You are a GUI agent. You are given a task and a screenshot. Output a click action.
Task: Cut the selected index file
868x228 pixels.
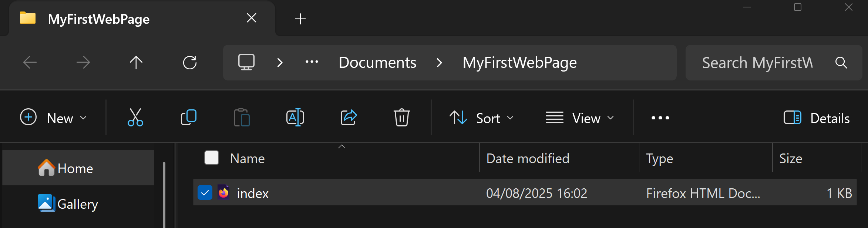point(135,118)
